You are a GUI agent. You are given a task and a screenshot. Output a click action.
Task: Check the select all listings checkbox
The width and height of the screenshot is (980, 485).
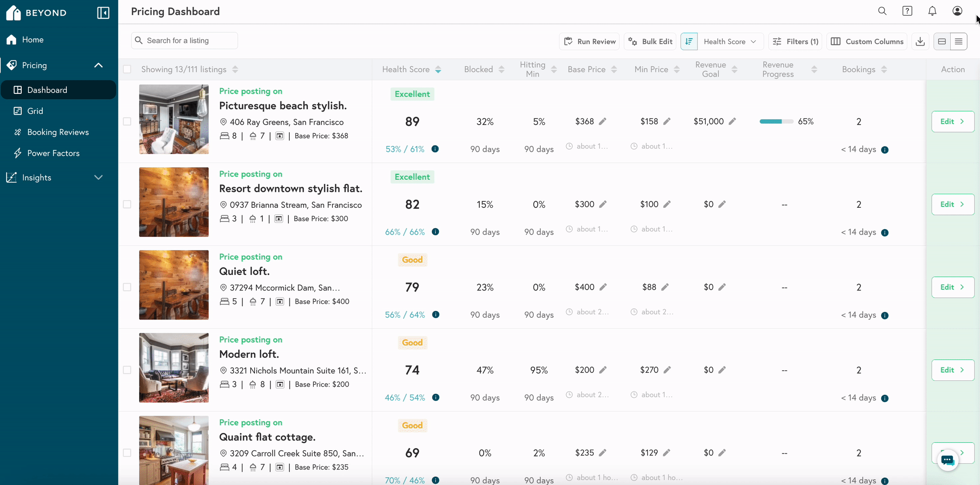pyautogui.click(x=127, y=69)
